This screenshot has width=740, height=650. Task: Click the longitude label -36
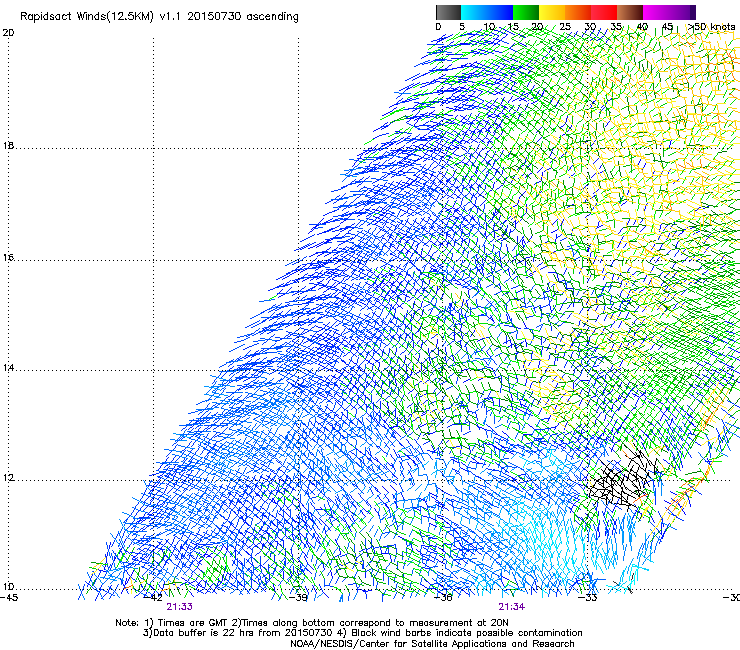click(x=443, y=598)
